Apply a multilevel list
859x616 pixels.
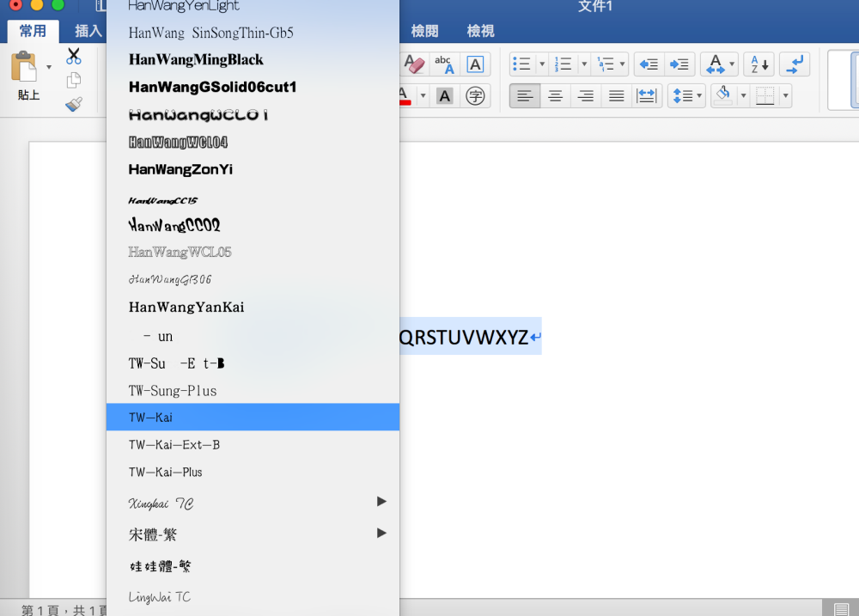(x=606, y=64)
